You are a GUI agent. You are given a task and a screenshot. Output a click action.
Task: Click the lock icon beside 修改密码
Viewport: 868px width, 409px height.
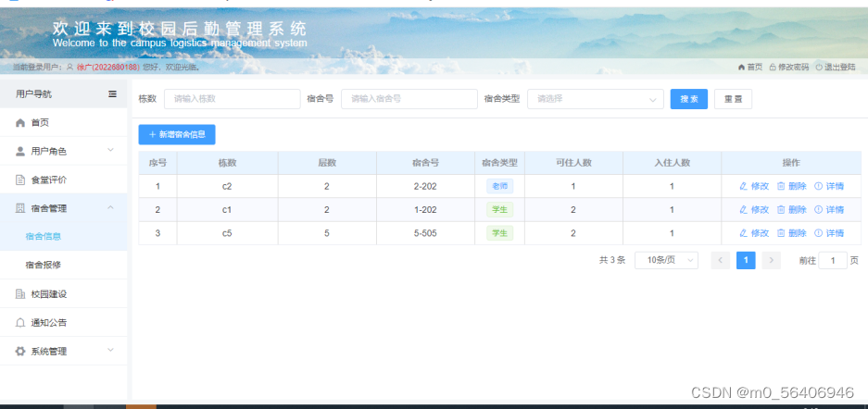[x=773, y=67]
